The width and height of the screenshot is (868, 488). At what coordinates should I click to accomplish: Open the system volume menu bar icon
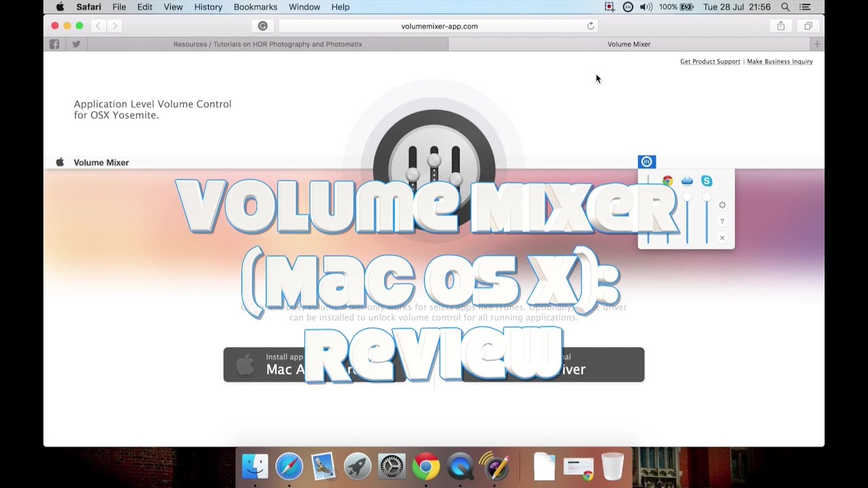[646, 7]
